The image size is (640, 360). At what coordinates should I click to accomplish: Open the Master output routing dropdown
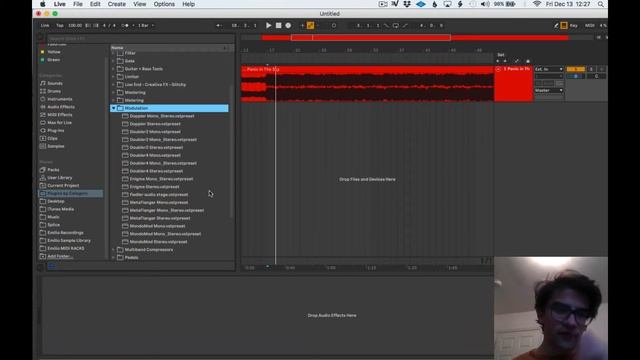click(549, 90)
